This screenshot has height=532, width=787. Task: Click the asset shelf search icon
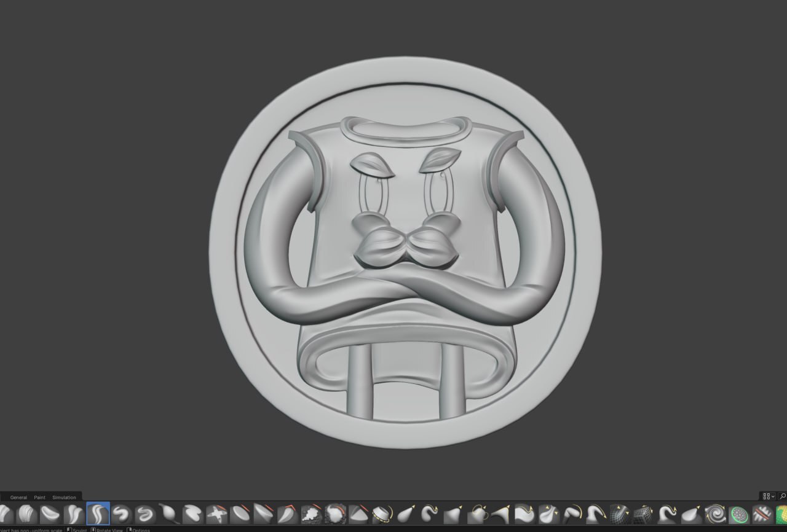[783, 496]
